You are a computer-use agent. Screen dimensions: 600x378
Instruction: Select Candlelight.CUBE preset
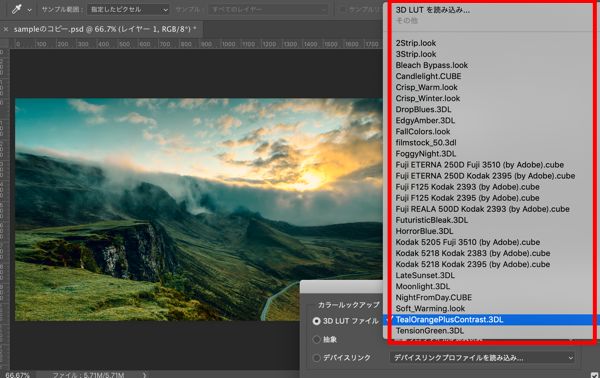428,76
